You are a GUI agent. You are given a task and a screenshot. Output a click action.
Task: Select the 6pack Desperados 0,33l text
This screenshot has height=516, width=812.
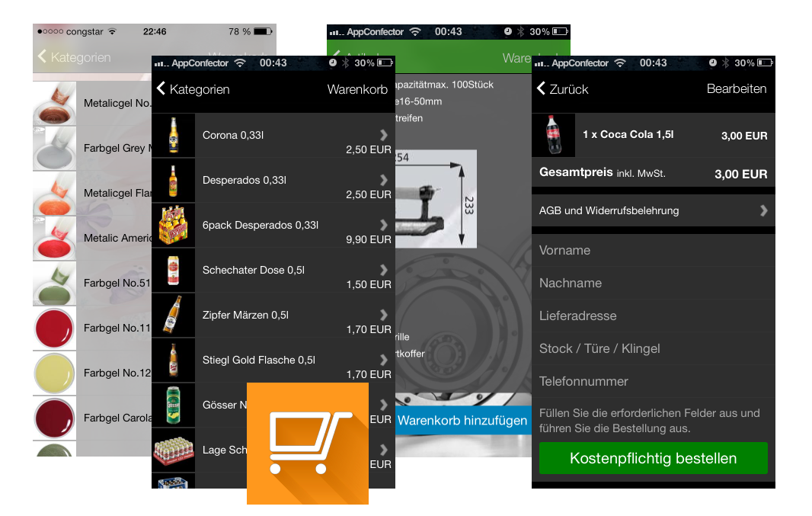261,226
